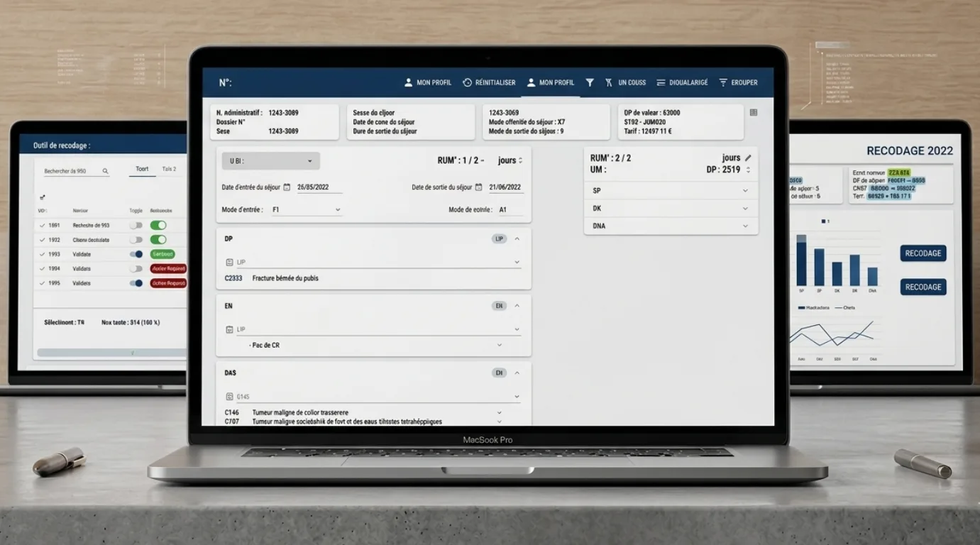This screenshot has height=545, width=980.
Task: Collapse the DP section with the chevron
Action: pyautogui.click(x=517, y=239)
